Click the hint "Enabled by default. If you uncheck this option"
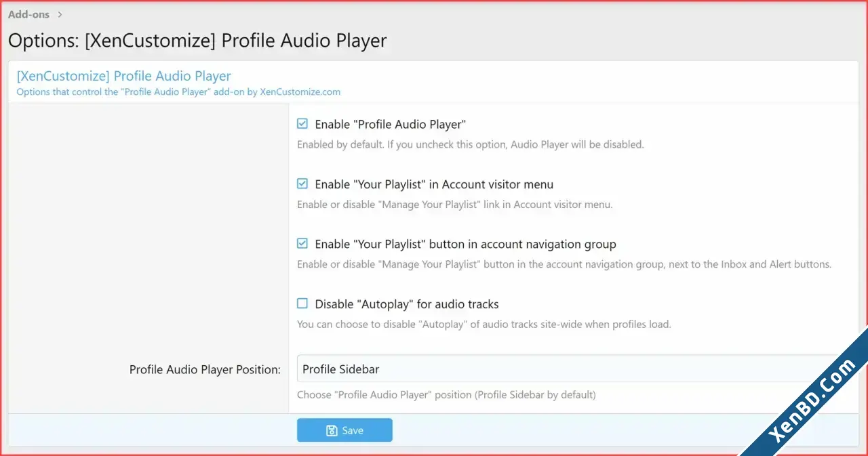Screen dimensions: 868x456 click(470, 144)
